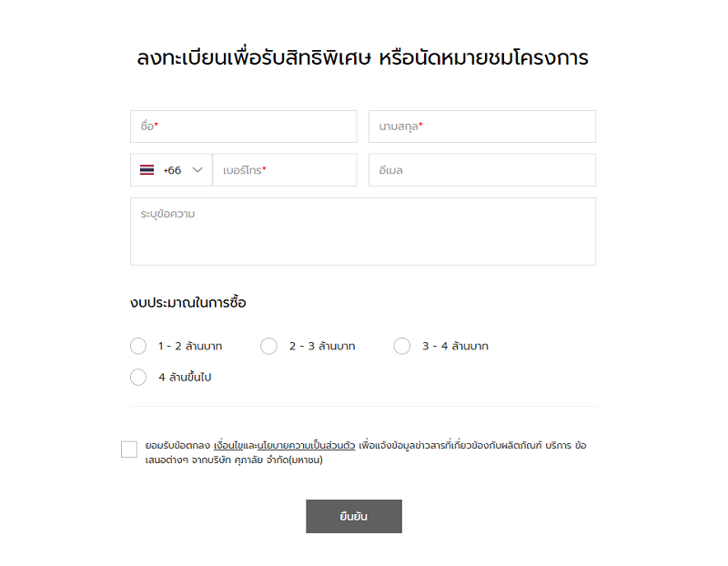Image resolution: width=728 pixels, height=566 pixels.
Task: Open the นโยบายความเป็นส่วนตัว privacy policy link
Action: [307, 445]
